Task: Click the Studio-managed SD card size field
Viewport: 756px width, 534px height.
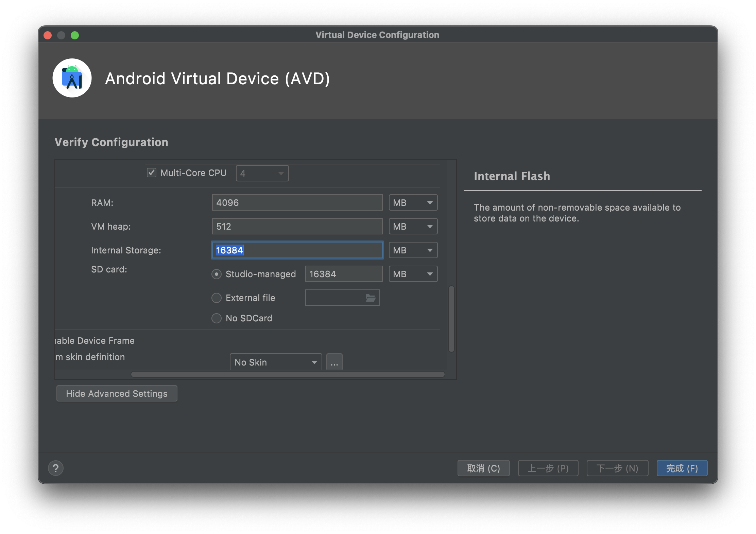Action: 344,274
